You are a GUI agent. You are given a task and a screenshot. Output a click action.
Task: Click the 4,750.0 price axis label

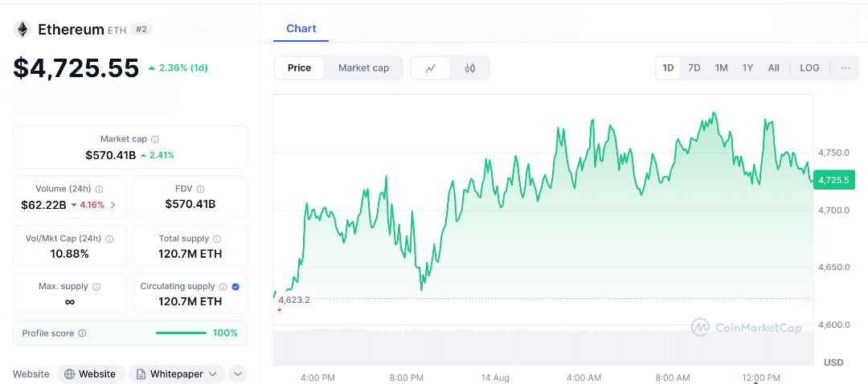833,153
